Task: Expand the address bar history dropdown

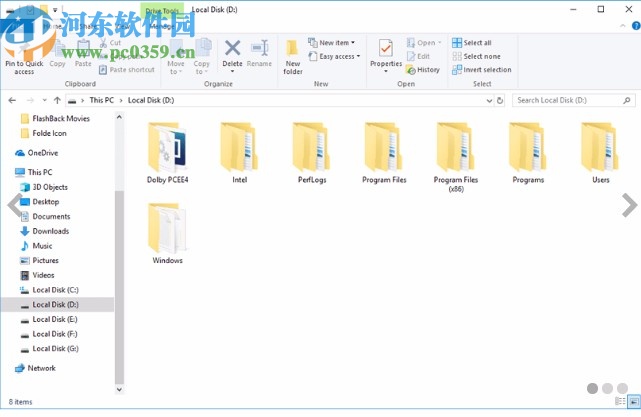Action: [x=489, y=100]
